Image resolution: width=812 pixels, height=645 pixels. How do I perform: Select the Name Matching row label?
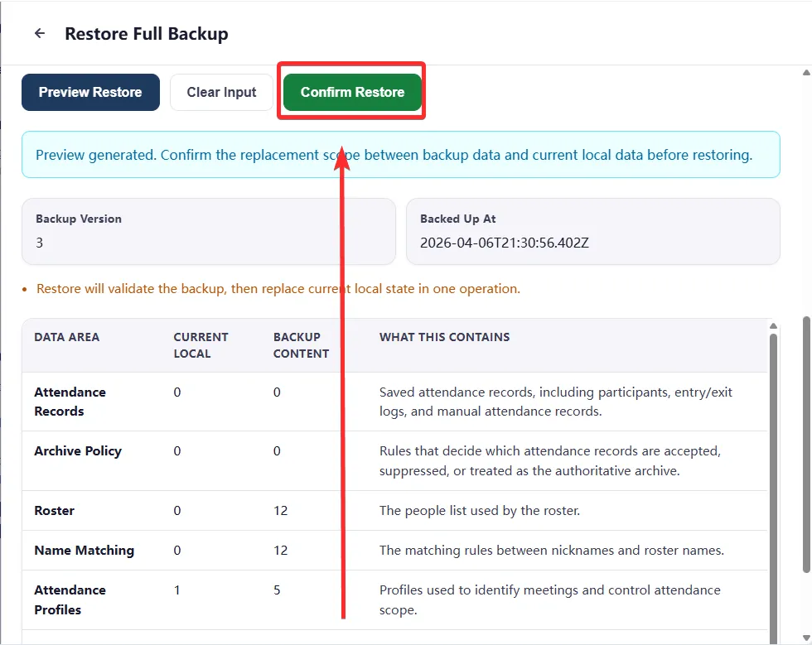pos(85,551)
